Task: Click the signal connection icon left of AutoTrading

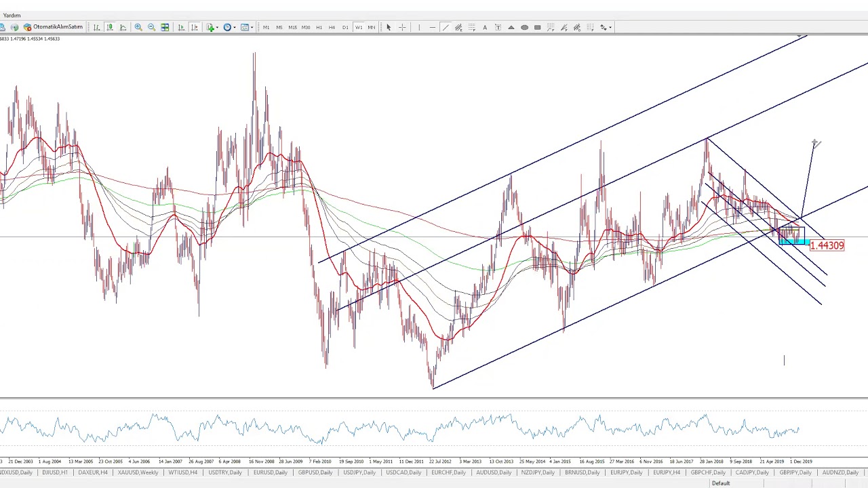Action: coord(14,27)
